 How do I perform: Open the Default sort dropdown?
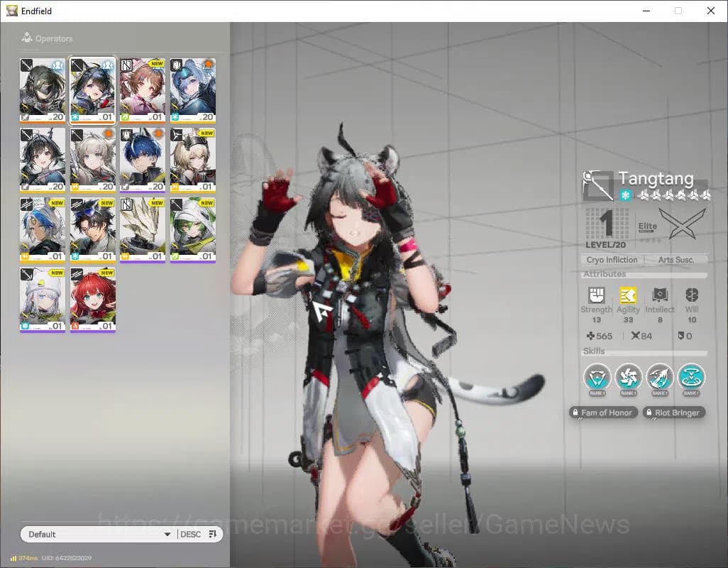(x=98, y=534)
